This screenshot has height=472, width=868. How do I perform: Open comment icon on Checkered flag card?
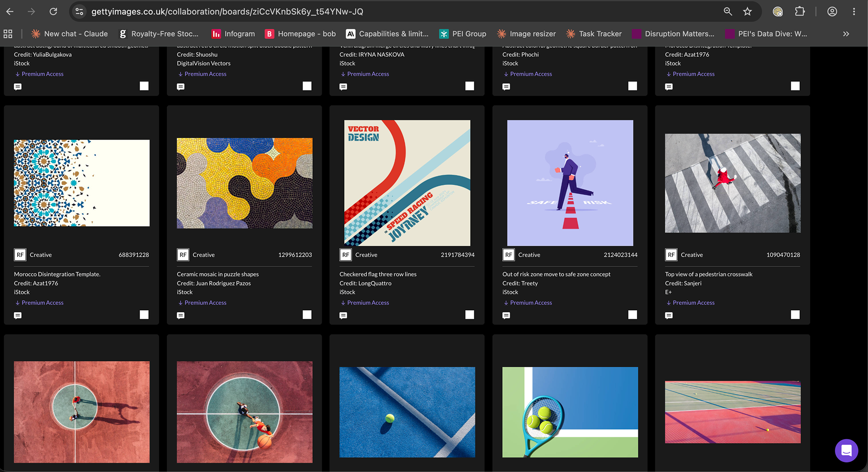pos(344,315)
